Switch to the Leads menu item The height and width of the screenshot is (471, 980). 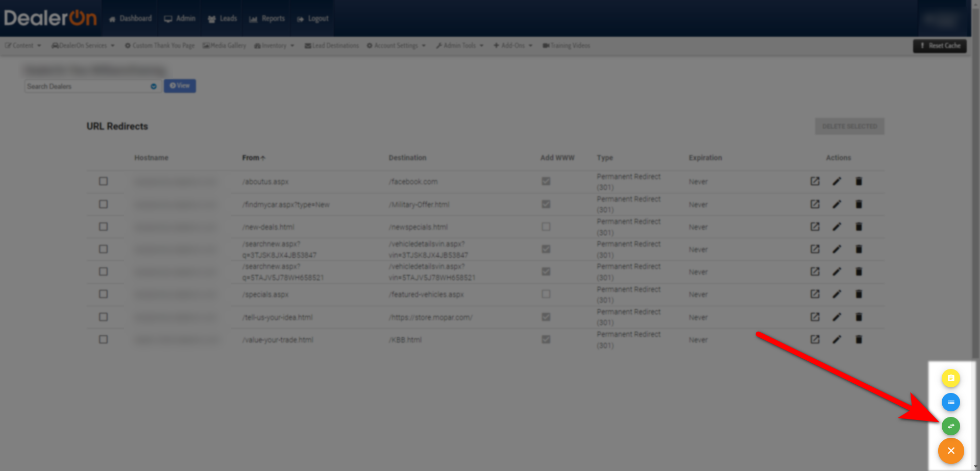point(222,18)
